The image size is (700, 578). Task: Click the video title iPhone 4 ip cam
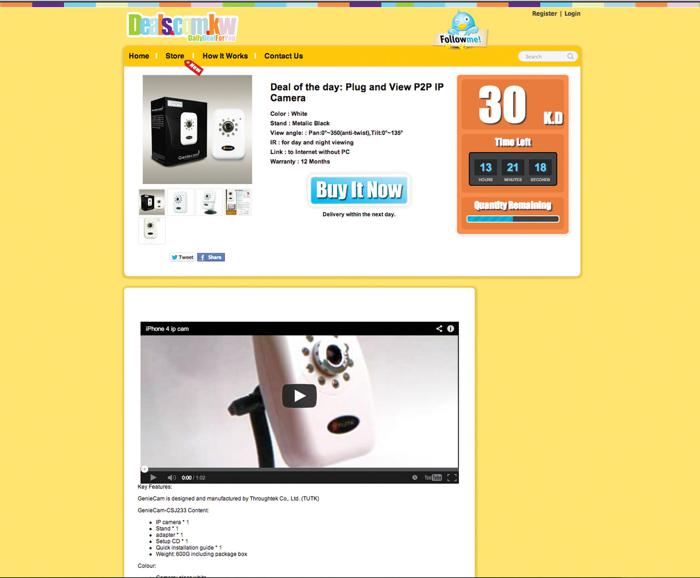click(x=167, y=329)
